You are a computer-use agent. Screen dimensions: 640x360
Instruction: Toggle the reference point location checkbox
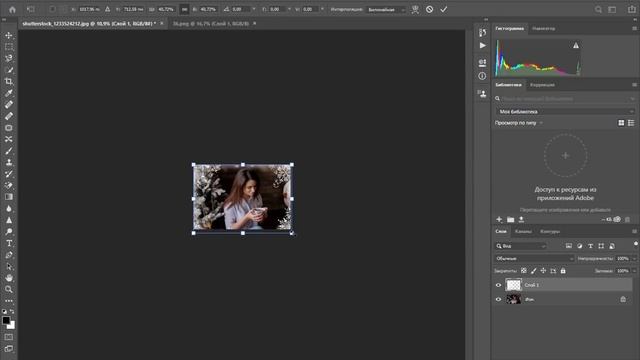[x=52, y=9]
